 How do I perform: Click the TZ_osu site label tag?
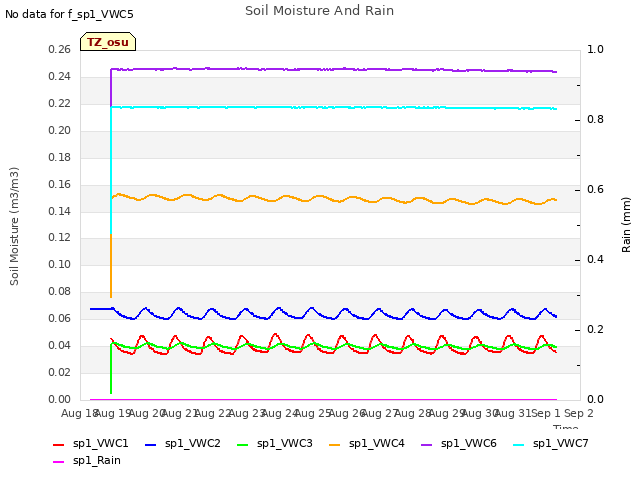108,42
